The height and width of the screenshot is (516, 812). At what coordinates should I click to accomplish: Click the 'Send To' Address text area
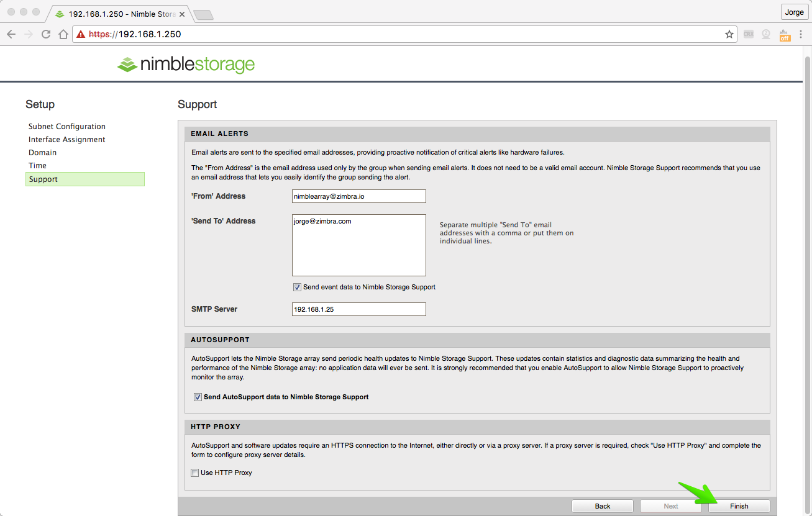359,245
